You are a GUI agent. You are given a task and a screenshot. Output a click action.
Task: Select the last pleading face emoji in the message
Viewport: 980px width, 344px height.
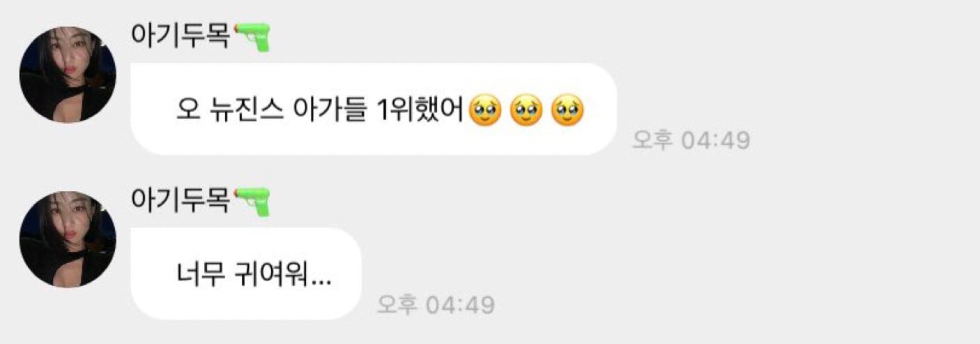coord(567,111)
